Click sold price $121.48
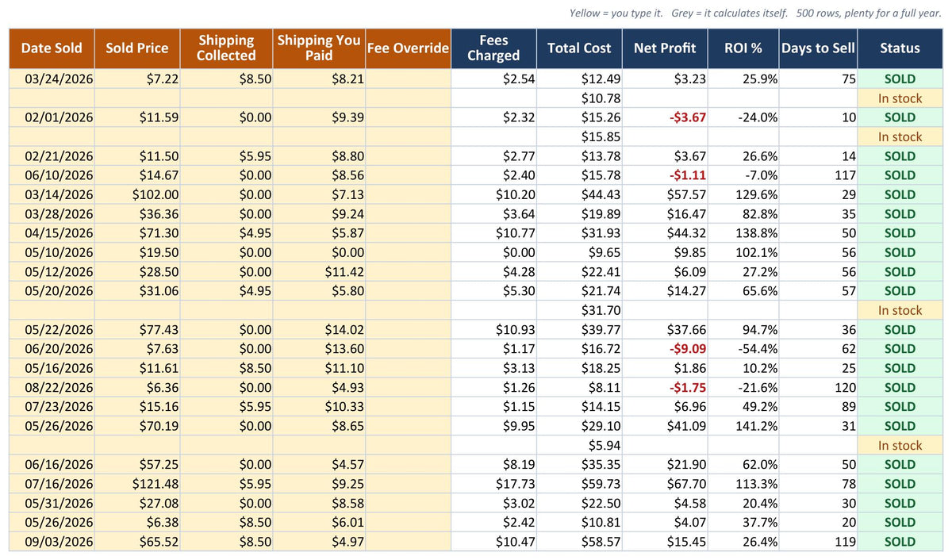The width and height of the screenshot is (952, 560). click(137, 484)
